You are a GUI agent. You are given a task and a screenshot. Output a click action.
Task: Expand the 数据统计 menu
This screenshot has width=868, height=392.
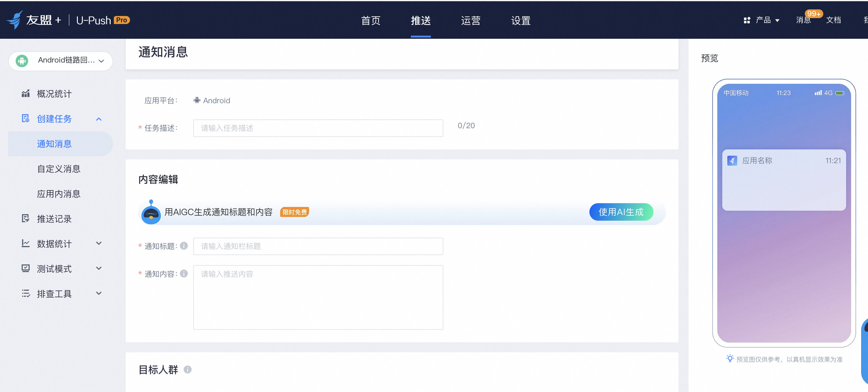click(x=99, y=243)
